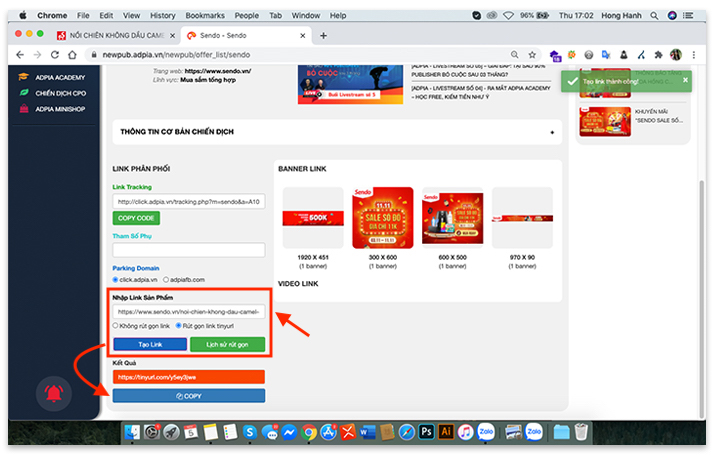
Task: Open the Chrome menu in the menu bar
Action: (52, 15)
